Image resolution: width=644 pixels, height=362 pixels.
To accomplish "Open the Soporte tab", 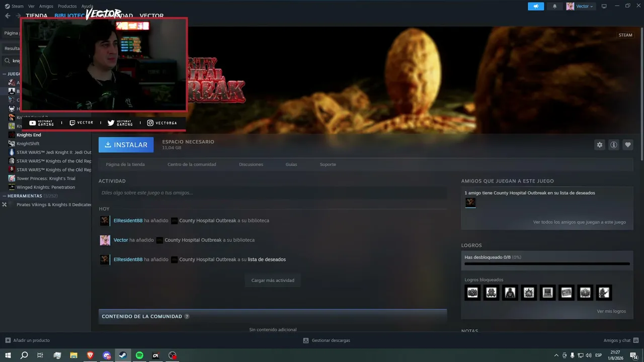I will (x=328, y=164).
